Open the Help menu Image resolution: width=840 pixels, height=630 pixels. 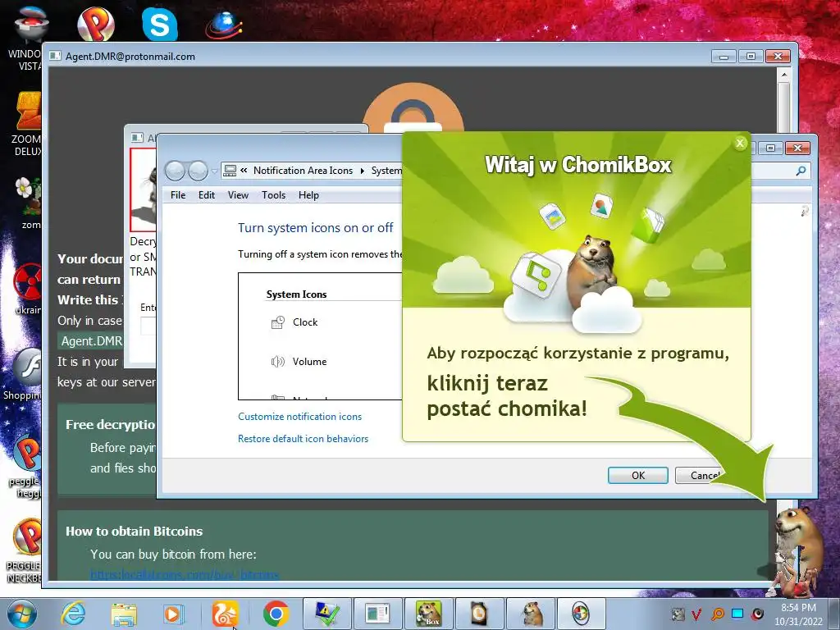[x=308, y=195]
